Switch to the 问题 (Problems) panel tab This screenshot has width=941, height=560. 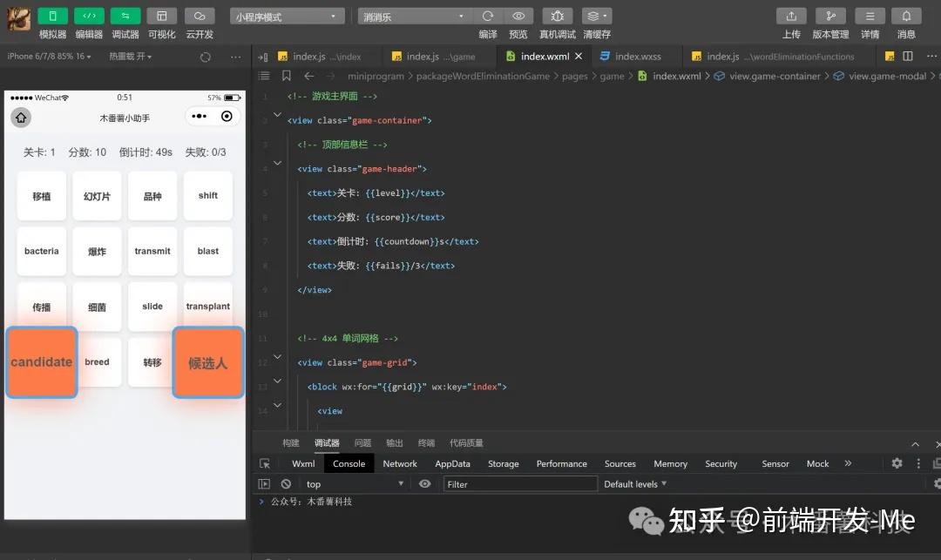(x=362, y=443)
